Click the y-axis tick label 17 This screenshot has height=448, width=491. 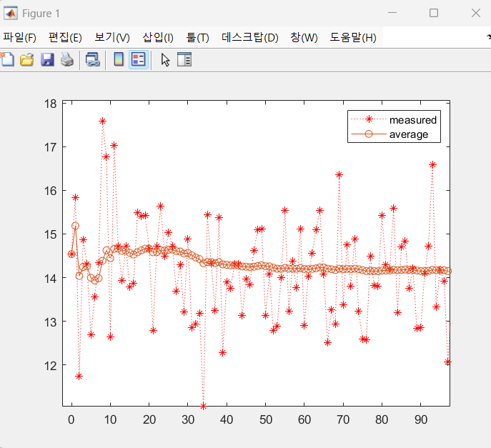pyautogui.click(x=51, y=147)
